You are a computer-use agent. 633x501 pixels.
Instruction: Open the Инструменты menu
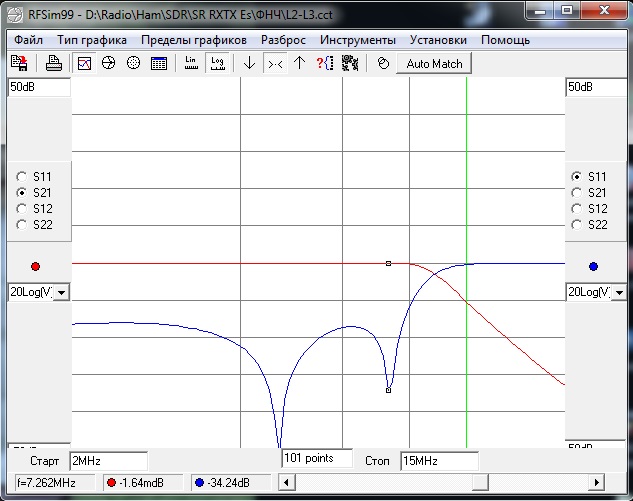(358, 40)
